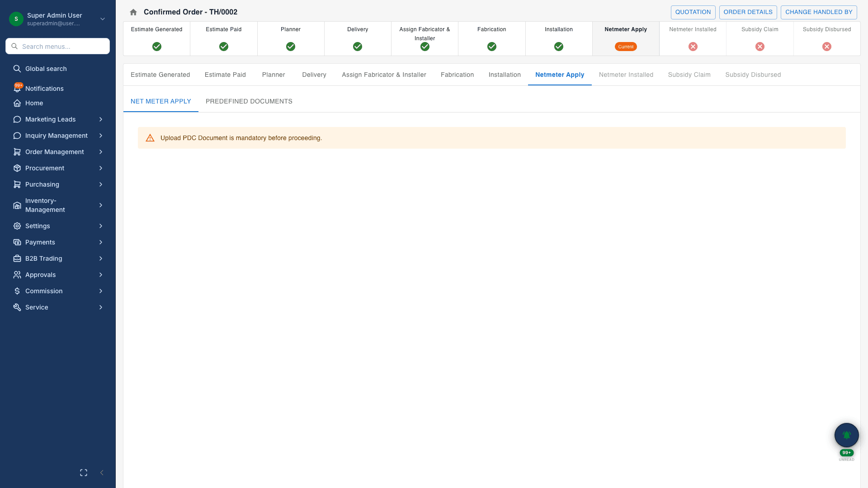Click the Global search magnifier icon
This screenshot has width=868, height=488.
pos(17,69)
